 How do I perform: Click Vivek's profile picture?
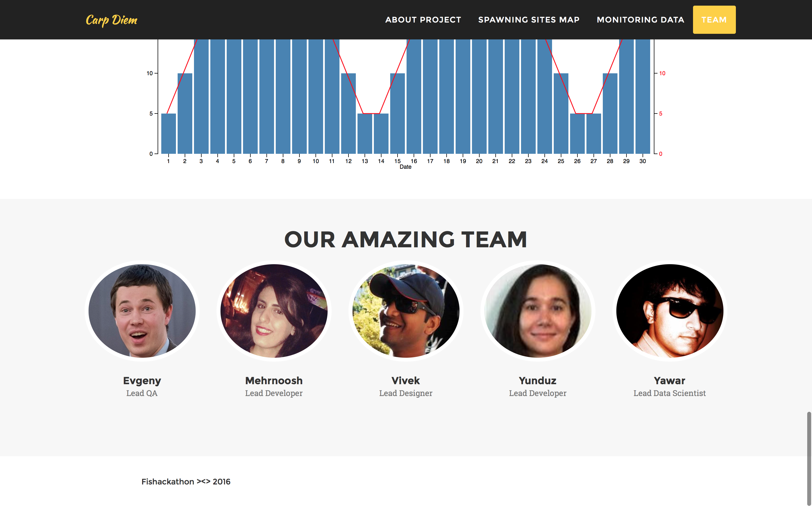(x=406, y=310)
